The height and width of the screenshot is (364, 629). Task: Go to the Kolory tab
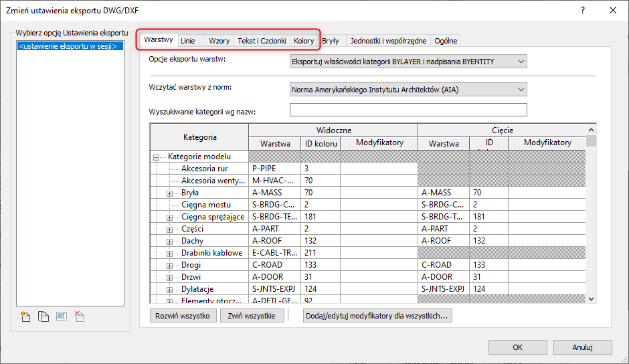(304, 41)
